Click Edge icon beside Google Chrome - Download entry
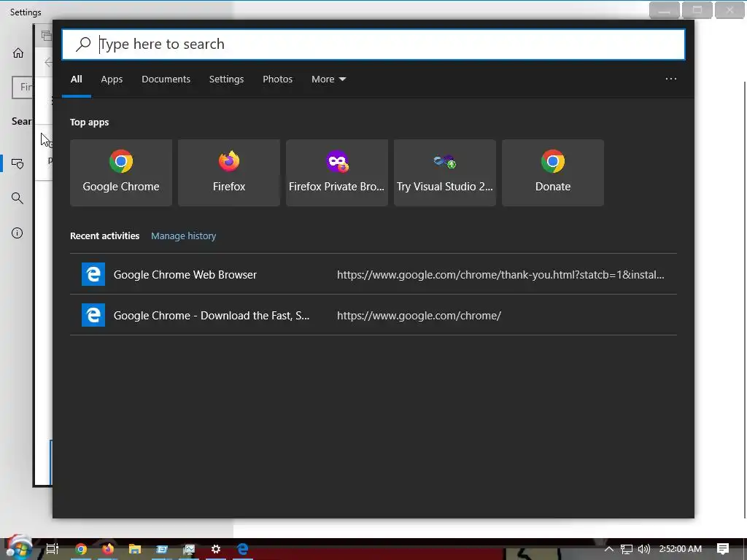The image size is (747, 560). (x=93, y=315)
